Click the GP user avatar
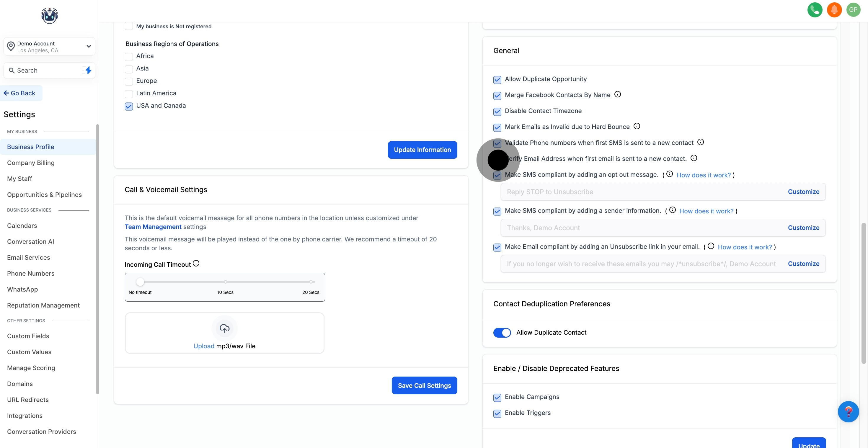868x448 pixels. [x=853, y=10]
